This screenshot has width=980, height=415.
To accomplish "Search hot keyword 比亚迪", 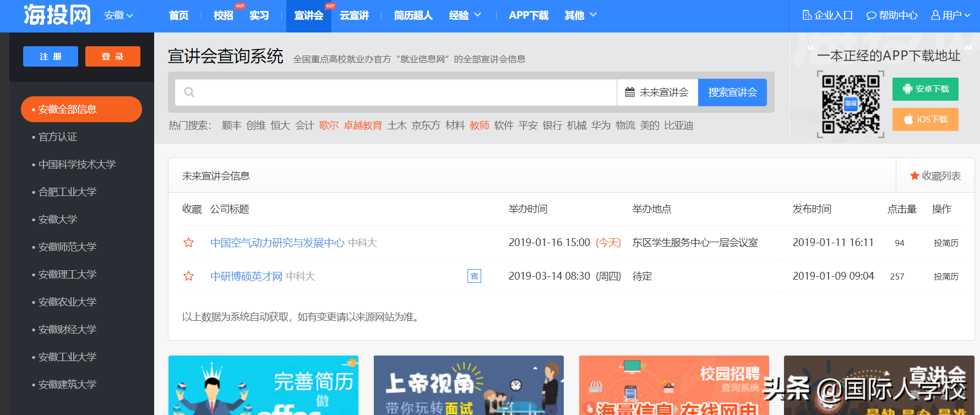I will [678, 125].
